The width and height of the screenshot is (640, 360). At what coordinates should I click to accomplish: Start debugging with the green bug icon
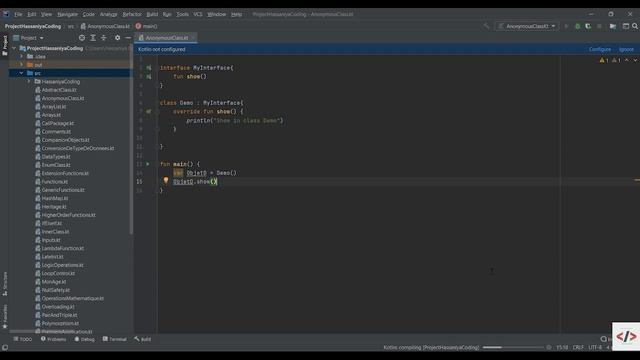coord(578,26)
